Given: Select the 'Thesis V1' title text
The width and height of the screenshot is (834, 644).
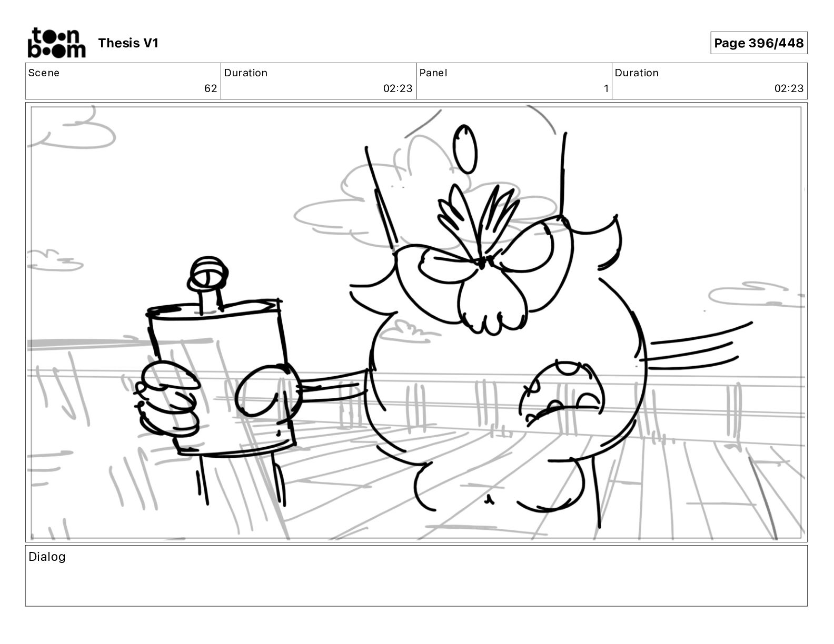Looking at the screenshot, I should (x=128, y=43).
